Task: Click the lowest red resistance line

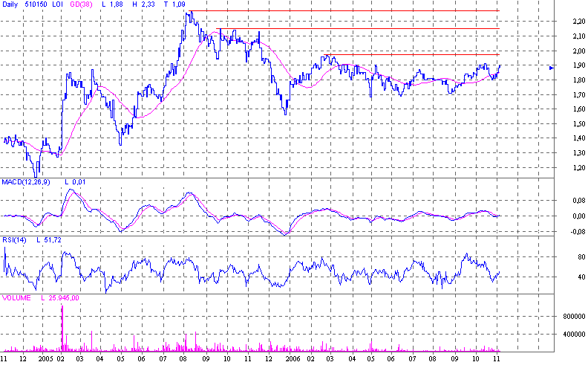Action: (x=411, y=55)
